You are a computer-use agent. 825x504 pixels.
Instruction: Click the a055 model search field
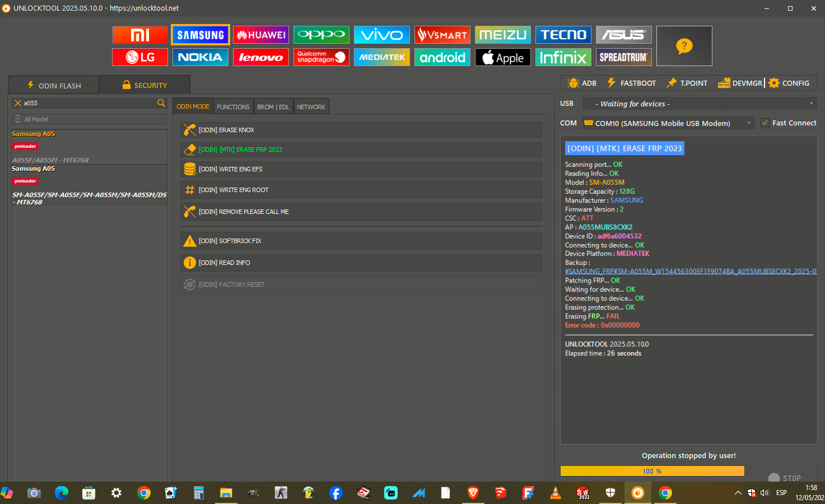pyautogui.click(x=89, y=103)
